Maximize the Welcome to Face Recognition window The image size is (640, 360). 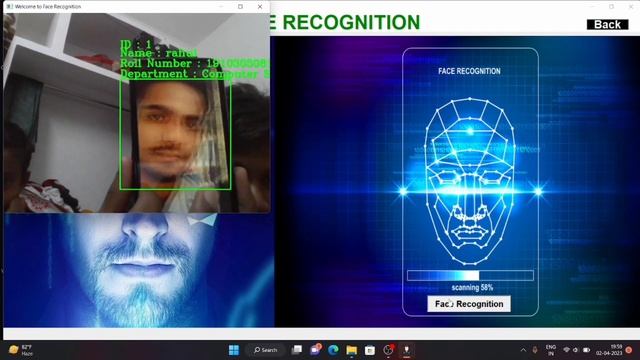point(240,7)
